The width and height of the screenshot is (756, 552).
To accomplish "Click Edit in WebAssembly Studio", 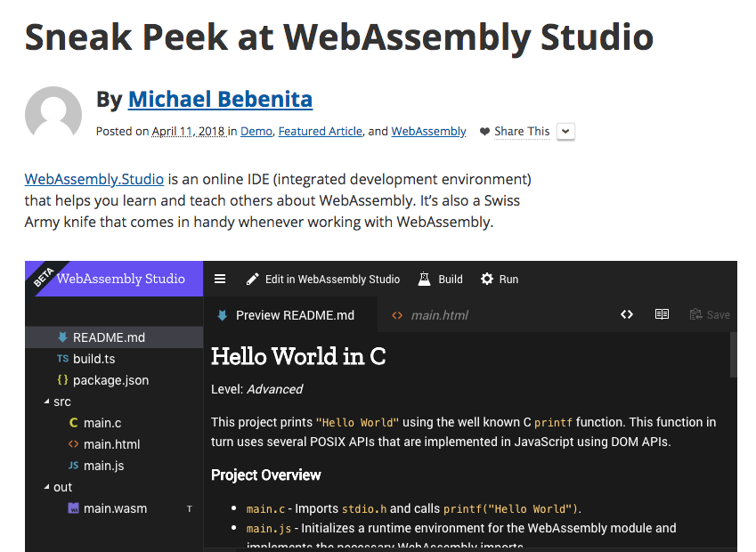I will (x=333, y=280).
